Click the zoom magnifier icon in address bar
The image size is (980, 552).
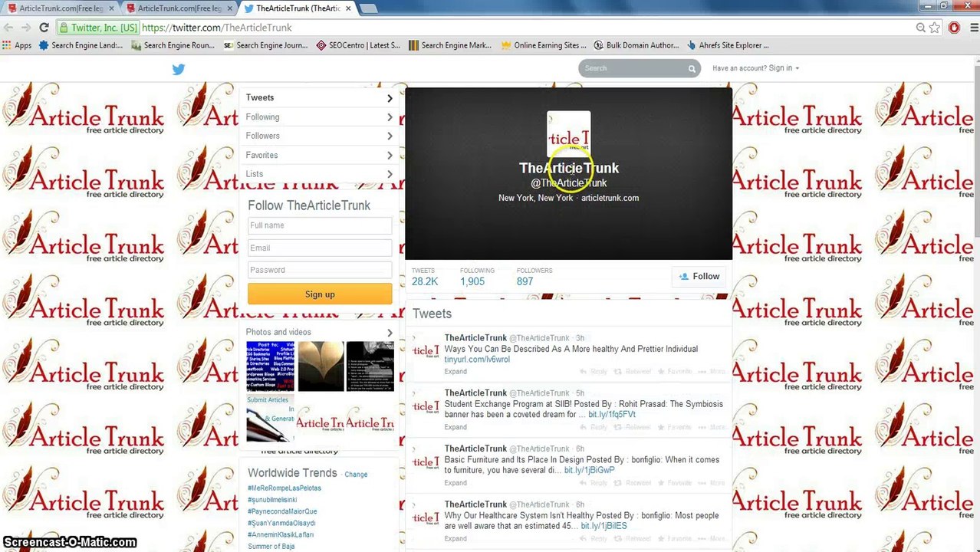click(x=920, y=28)
